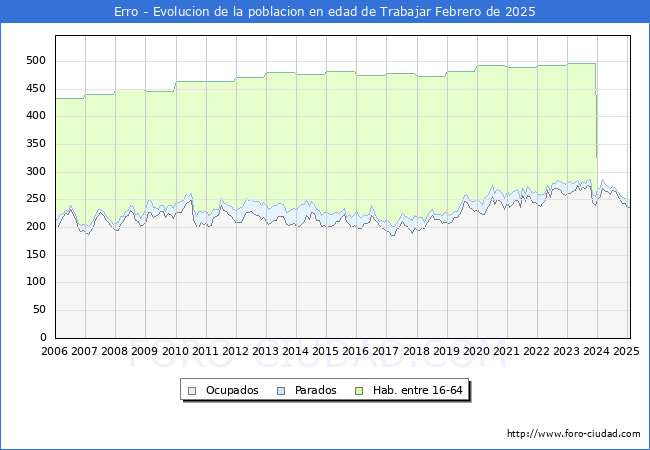Click the 200 y-axis value
Screen dimensions: 650x450
36,227
